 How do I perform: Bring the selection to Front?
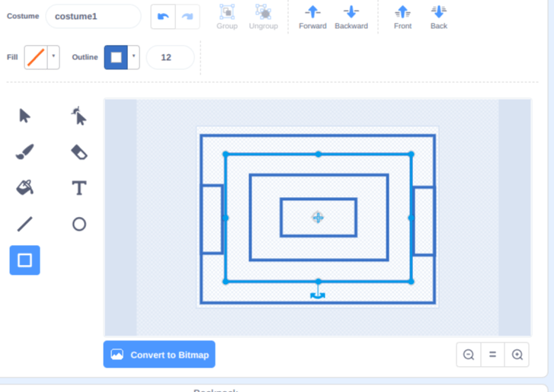point(402,17)
